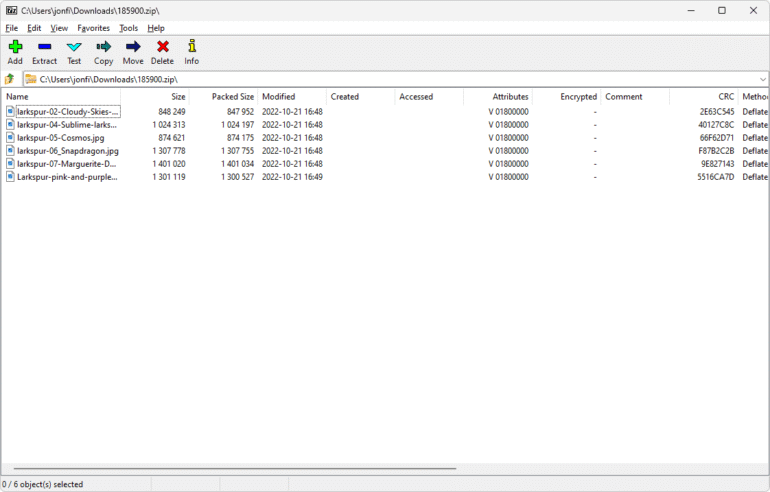770x492 pixels.
Task: Select Larkspur-pink-and-purple file entry
Action: [66, 177]
